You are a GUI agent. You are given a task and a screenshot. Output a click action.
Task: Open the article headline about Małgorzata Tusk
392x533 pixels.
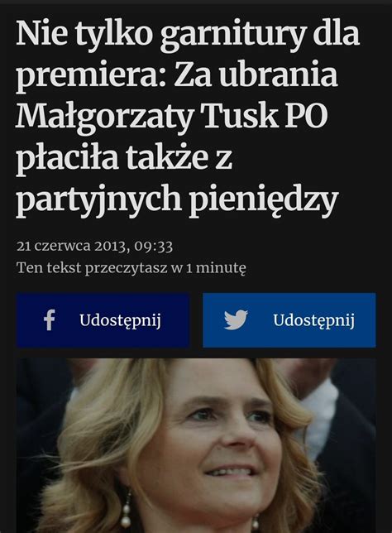[188, 119]
